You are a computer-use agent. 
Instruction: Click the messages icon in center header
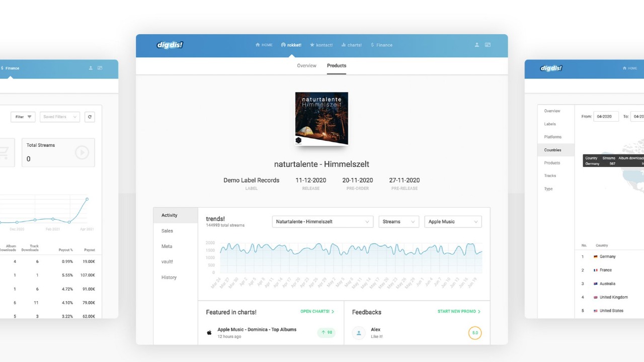point(488,45)
